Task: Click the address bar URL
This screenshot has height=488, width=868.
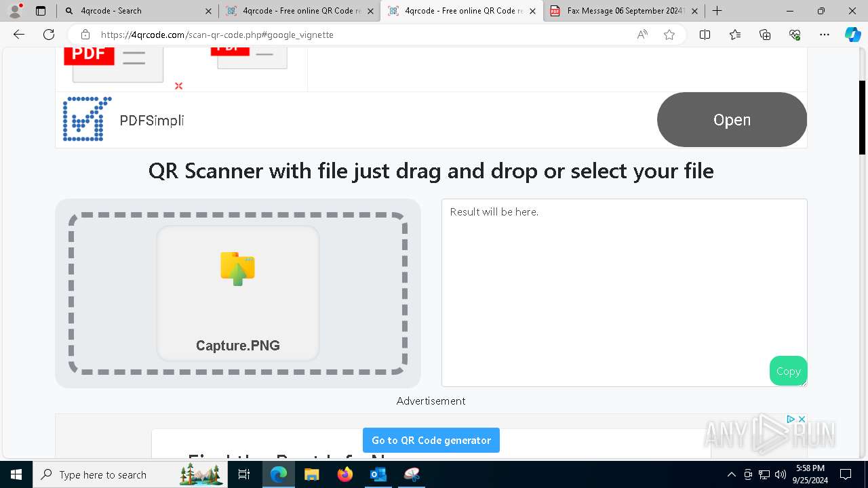Action: coord(217,35)
